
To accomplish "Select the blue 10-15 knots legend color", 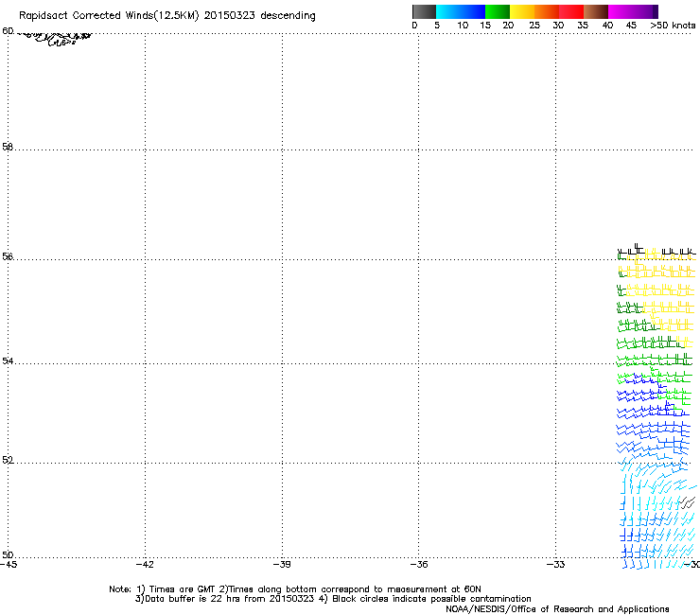I will click(473, 11).
